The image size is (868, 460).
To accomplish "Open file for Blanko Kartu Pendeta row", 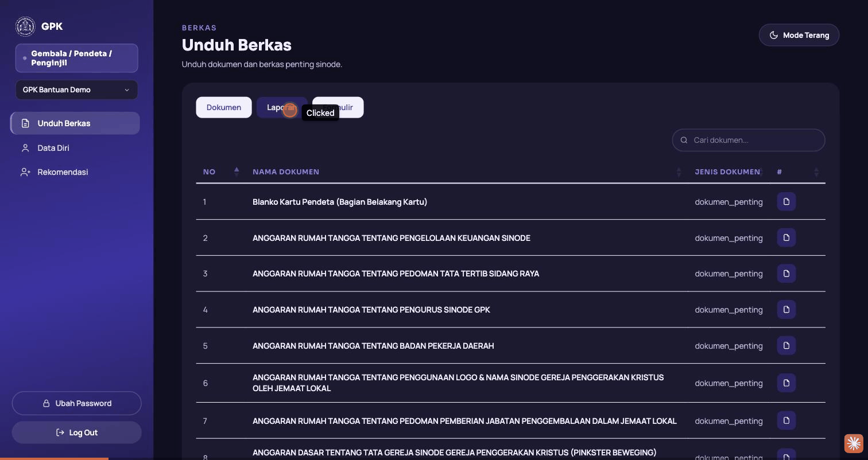I will pyautogui.click(x=786, y=202).
